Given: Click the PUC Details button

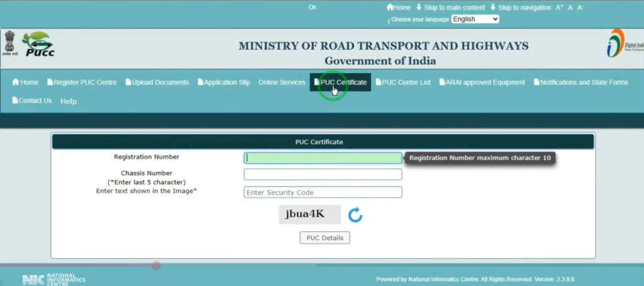Looking at the screenshot, I should coord(325,238).
